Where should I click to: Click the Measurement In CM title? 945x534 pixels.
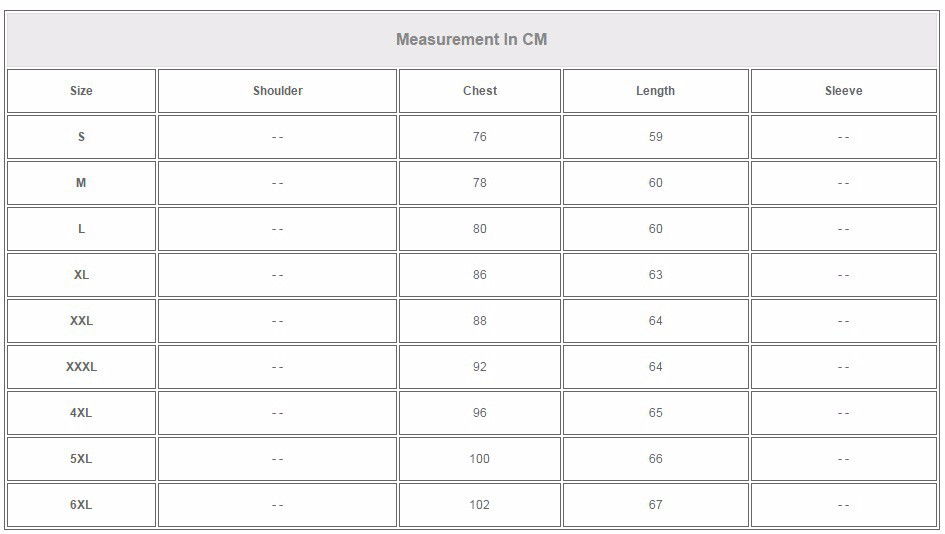pyautogui.click(x=471, y=39)
